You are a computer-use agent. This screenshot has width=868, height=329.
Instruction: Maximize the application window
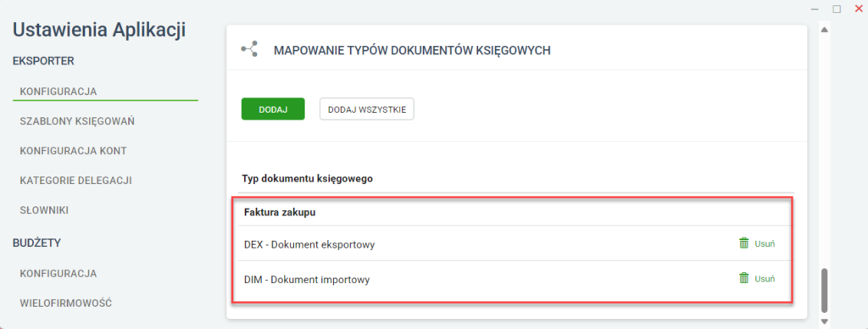point(837,8)
